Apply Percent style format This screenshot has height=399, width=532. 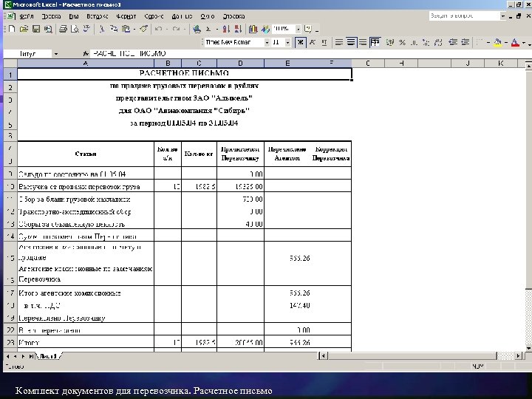coord(402,42)
